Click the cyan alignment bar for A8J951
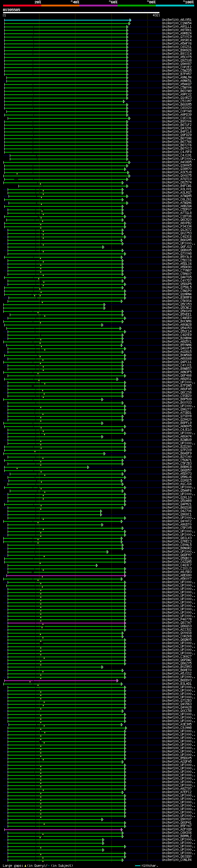 pyautogui.click(x=68, y=20)
